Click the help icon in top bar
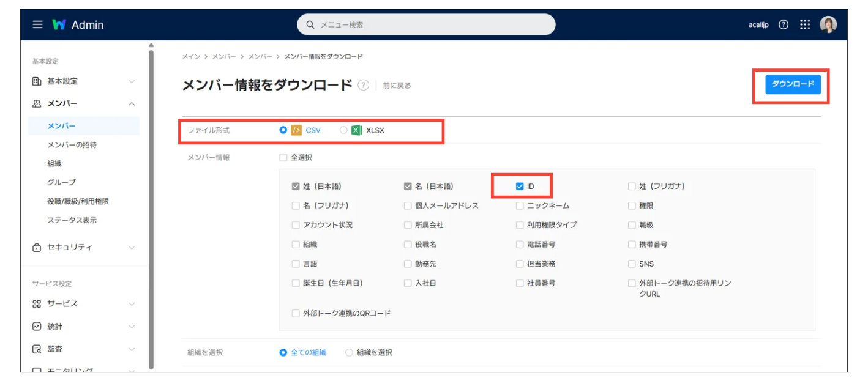The image size is (868, 381). pos(783,24)
